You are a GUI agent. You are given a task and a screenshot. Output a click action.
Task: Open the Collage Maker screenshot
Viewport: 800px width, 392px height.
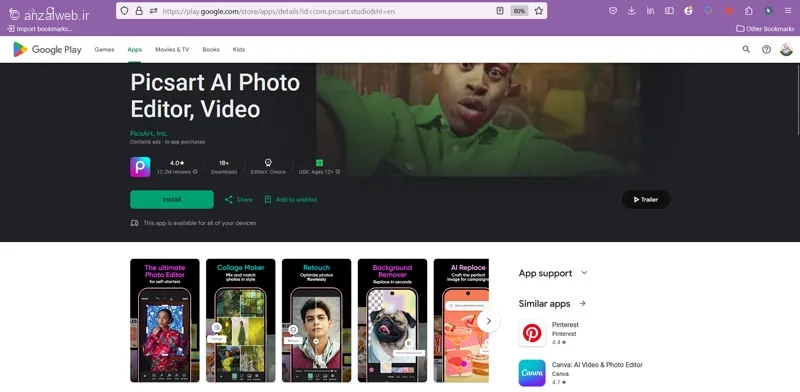(241, 321)
